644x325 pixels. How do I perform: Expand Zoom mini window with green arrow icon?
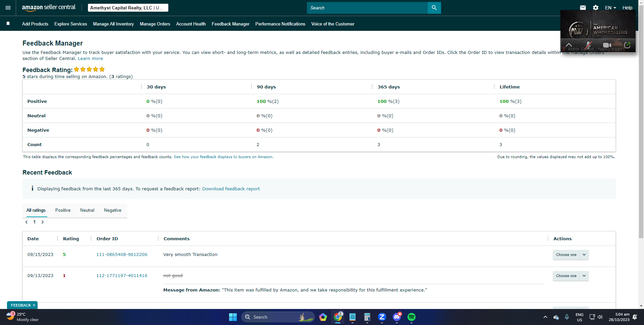[627, 45]
